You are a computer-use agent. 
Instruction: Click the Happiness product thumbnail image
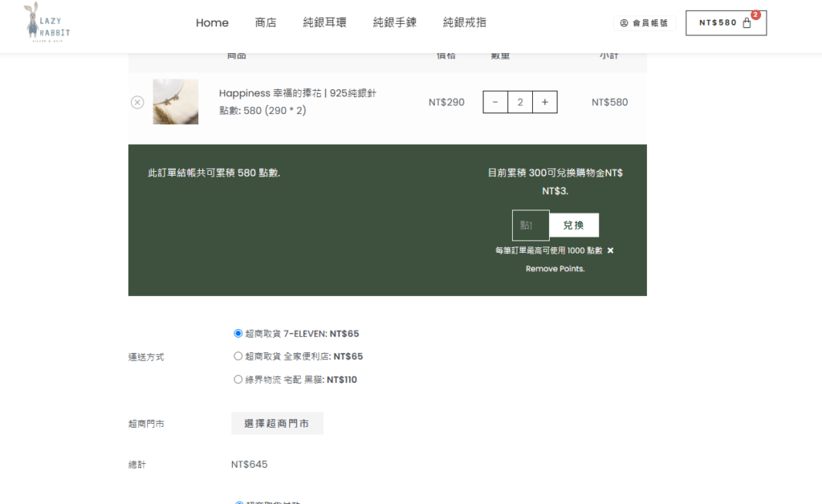[176, 102]
